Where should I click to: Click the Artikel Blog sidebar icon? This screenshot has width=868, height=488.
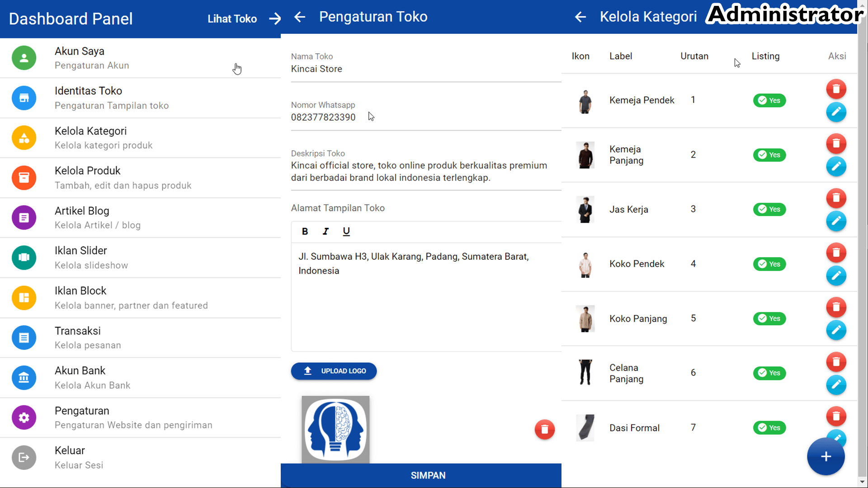click(24, 217)
